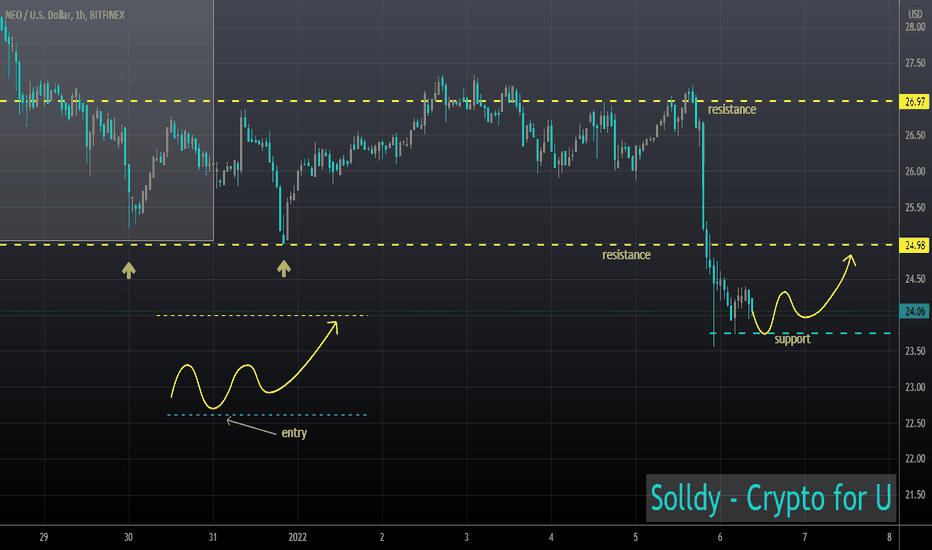Click the 22.00 price axis value
Image resolution: width=932 pixels, height=550 pixels.
point(915,458)
